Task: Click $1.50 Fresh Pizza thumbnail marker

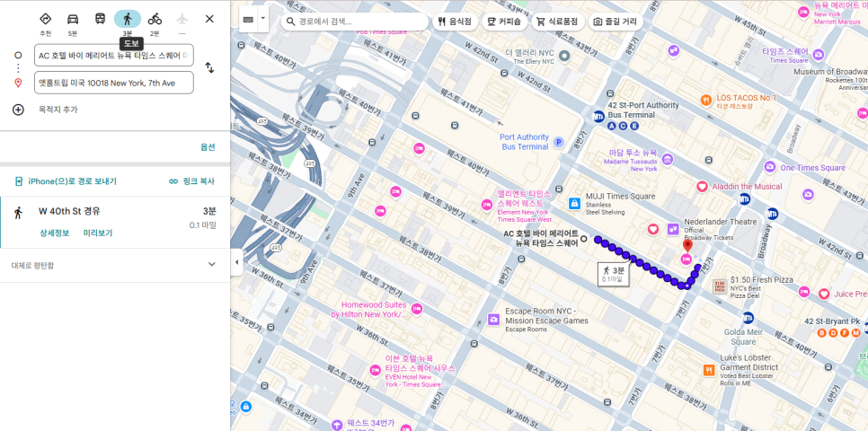Action: click(x=720, y=286)
